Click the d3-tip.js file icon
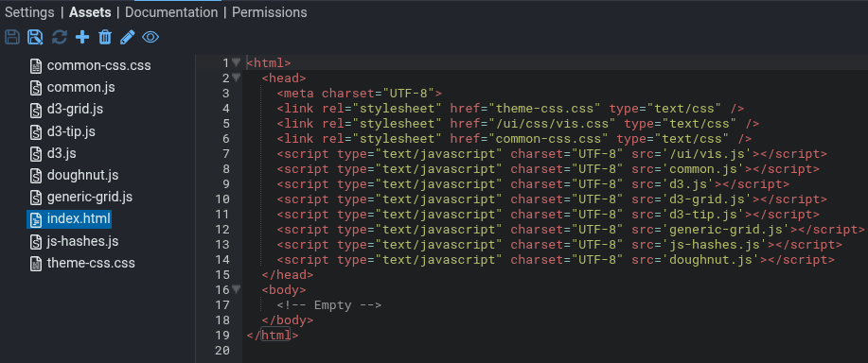Screen dimensions: 868x363 36,131
